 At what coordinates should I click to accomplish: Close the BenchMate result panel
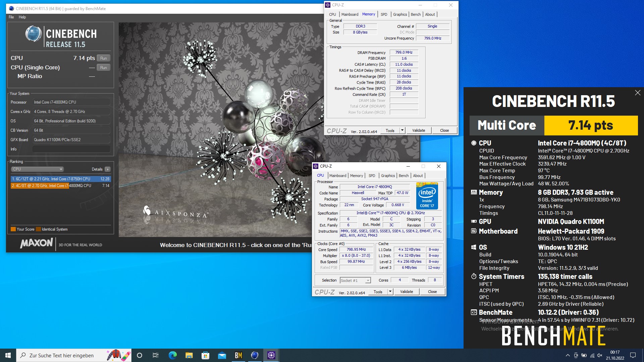coord(638,93)
